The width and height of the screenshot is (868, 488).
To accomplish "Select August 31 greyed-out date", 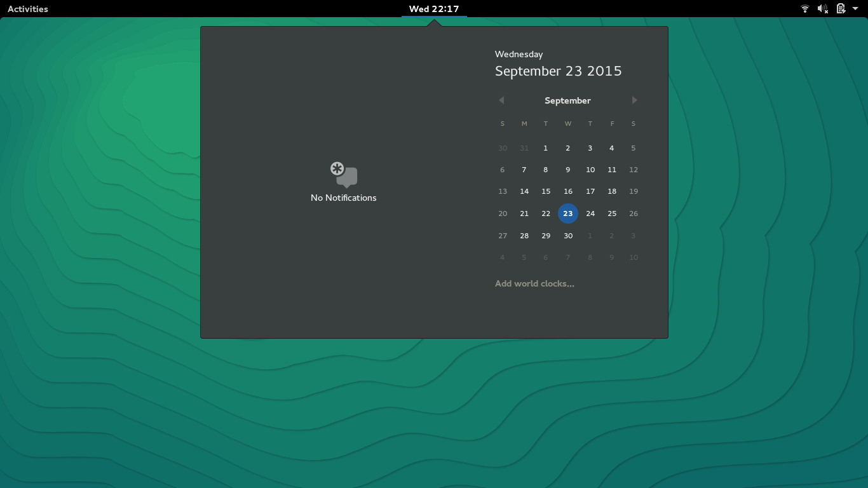I will click(524, 148).
